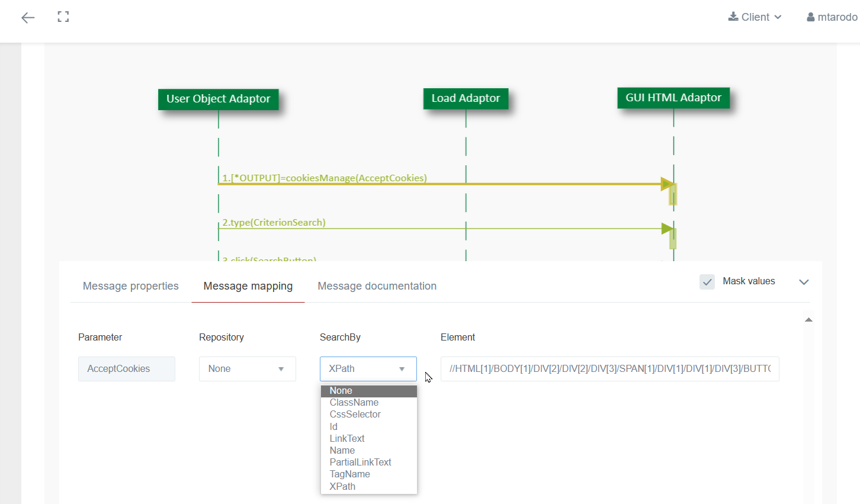Click the Client download icon
This screenshot has width=860, height=504.
coord(733,17)
